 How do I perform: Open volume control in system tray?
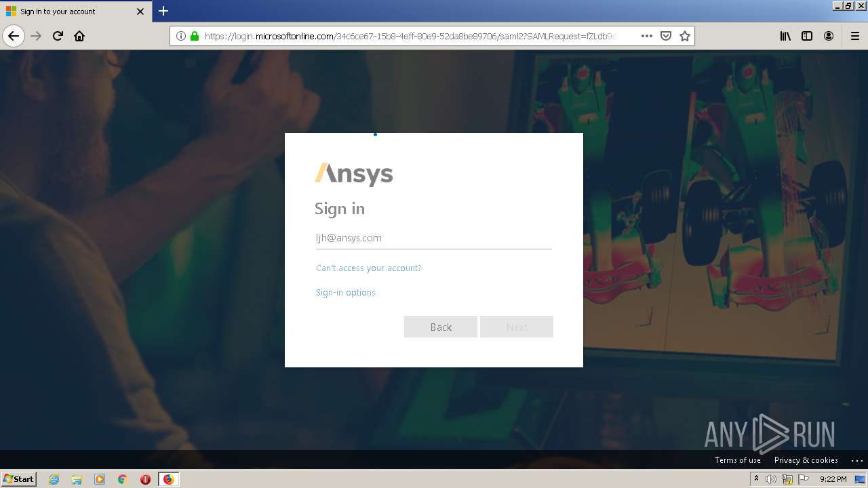pos(771,479)
